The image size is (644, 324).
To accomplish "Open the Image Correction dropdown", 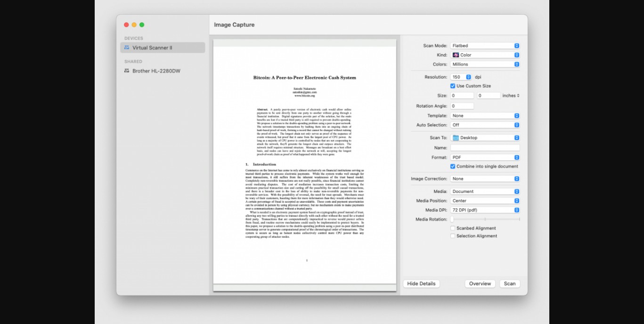I will [x=485, y=179].
